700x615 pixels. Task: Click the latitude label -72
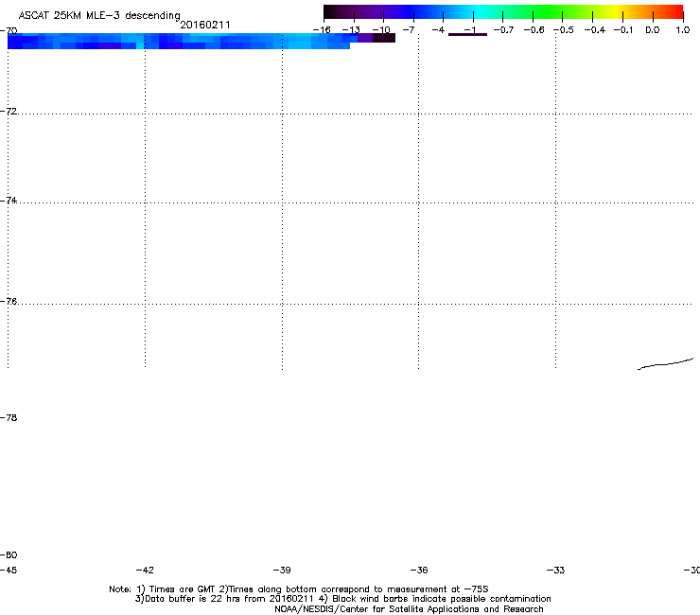tap(9, 111)
